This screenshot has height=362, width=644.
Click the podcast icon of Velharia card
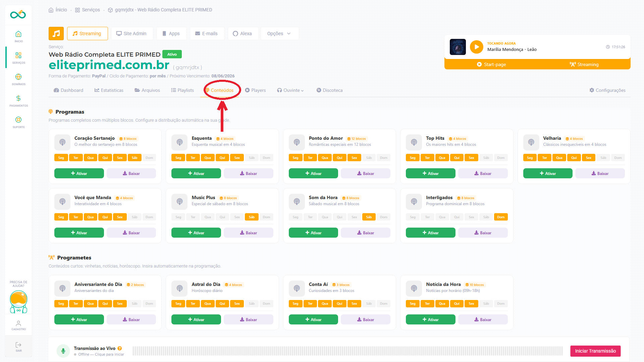point(531,142)
